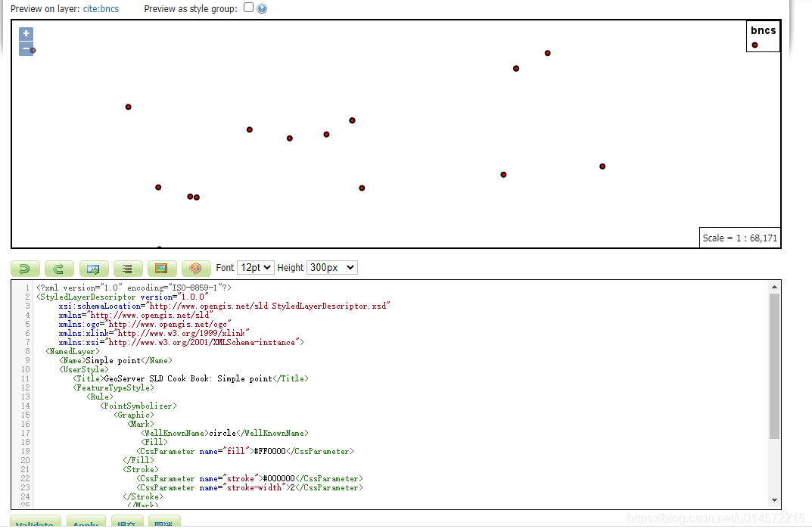Click the 'stroke-width' CssParameter line
Image resolution: width=812 pixels, height=532 pixels.
(250, 487)
